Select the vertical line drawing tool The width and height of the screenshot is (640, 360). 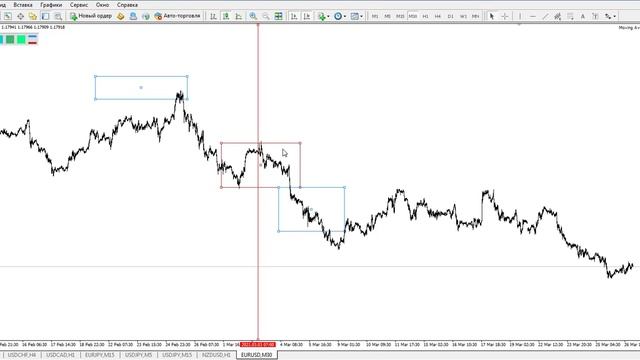[520, 16]
